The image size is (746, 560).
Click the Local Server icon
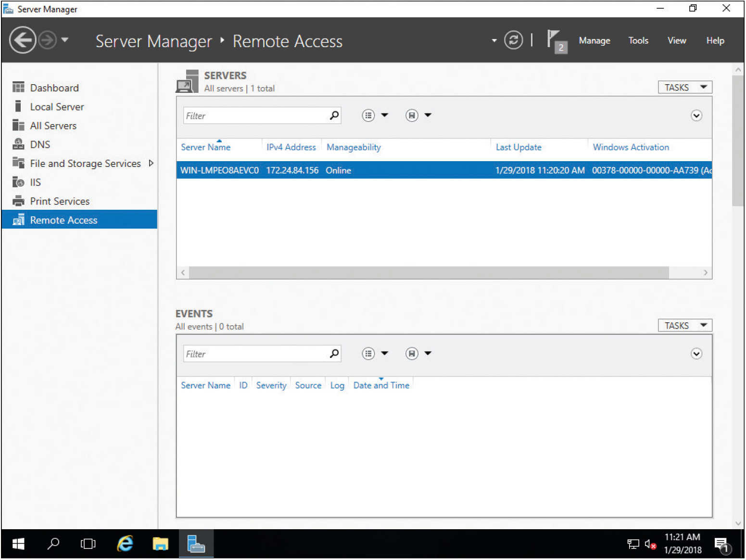(x=18, y=106)
